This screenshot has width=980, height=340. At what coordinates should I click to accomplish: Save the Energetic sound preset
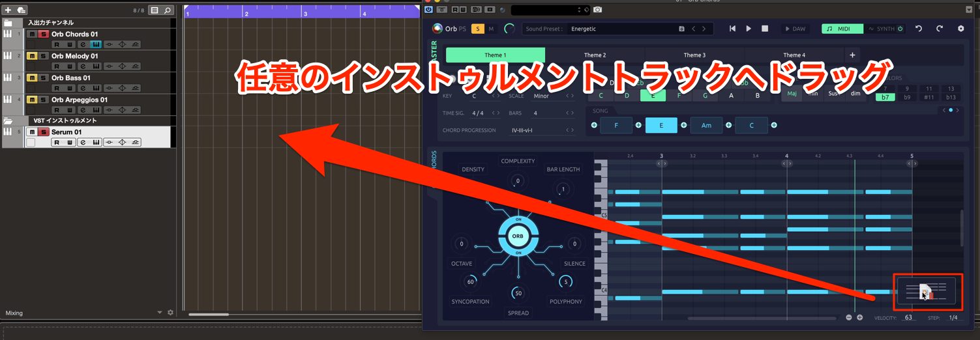click(682, 29)
